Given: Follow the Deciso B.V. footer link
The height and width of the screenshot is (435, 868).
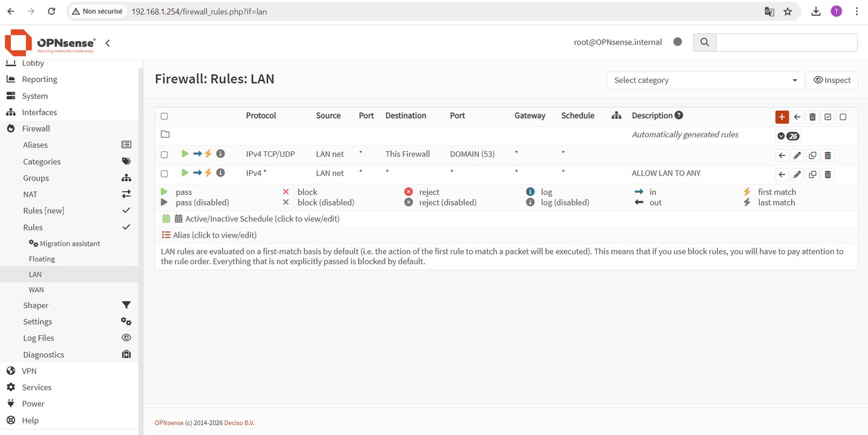Looking at the screenshot, I should pos(239,423).
